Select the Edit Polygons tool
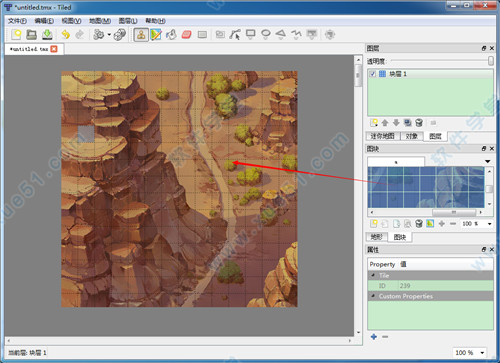Screen dimensions: 500x363 pyautogui.click(x=235, y=34)
